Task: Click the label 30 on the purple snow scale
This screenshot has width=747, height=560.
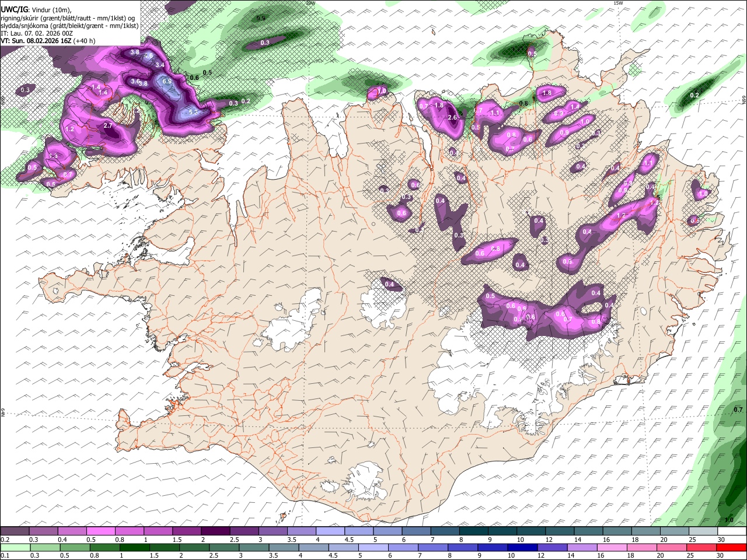Action: (721, 540)
